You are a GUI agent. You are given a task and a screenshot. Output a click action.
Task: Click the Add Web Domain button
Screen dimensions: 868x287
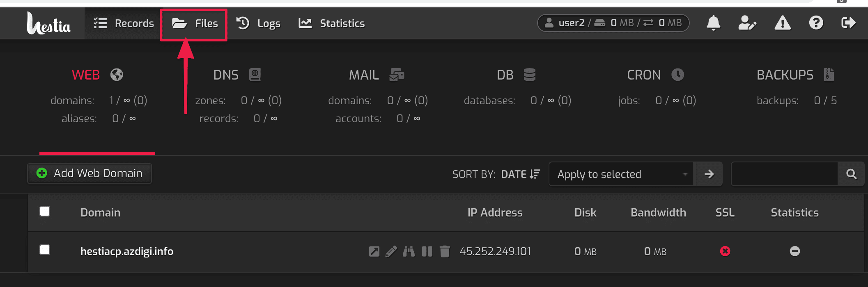(x=89, y=173)
